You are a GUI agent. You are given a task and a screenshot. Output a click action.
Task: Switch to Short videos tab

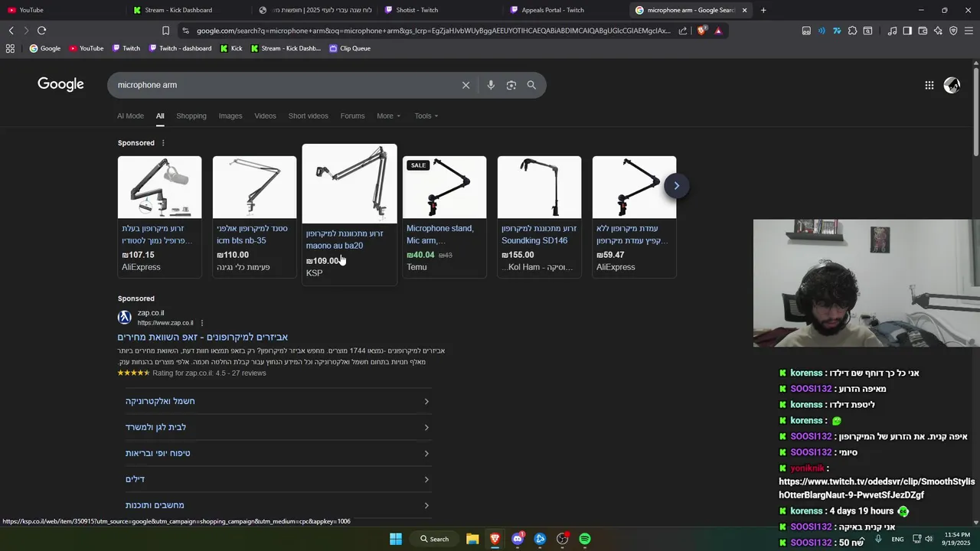[x=308, y=116]
